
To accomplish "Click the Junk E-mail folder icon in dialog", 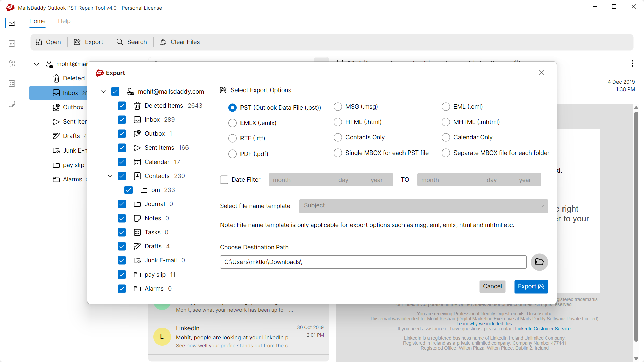I will [x=137, y=260].
